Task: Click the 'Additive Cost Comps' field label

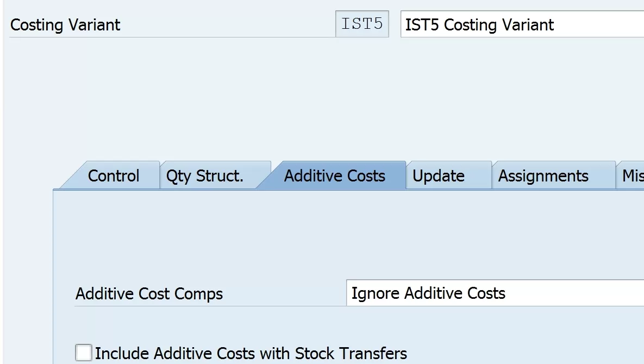Action: click(149, 294)
